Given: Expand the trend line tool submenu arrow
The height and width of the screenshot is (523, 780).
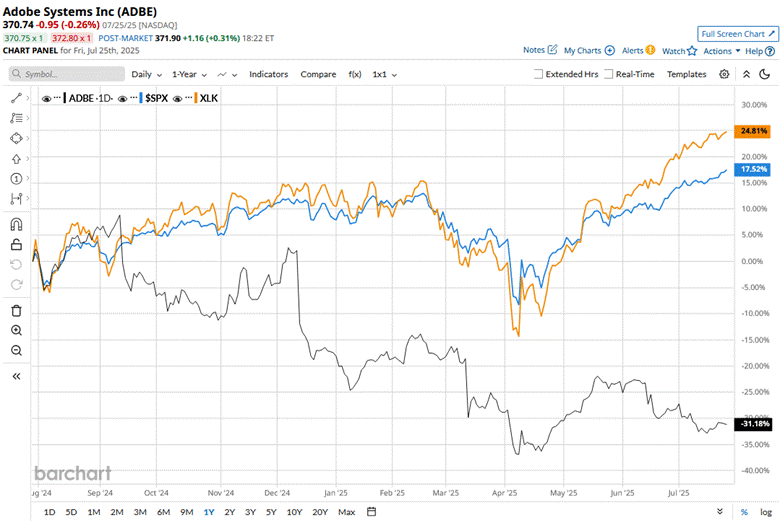Looking at the screenshot, I should tap(28, 98).
